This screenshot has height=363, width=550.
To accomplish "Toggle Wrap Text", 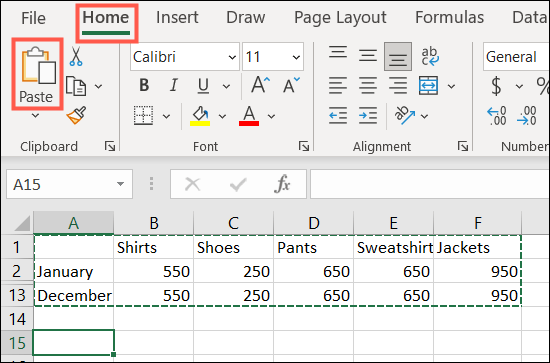I will 429,56.
